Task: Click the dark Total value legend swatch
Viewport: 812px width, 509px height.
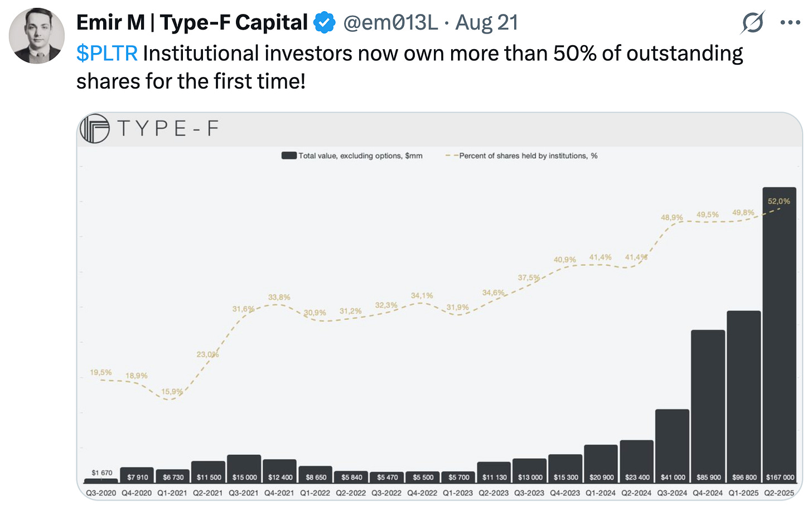Action: 289,156
